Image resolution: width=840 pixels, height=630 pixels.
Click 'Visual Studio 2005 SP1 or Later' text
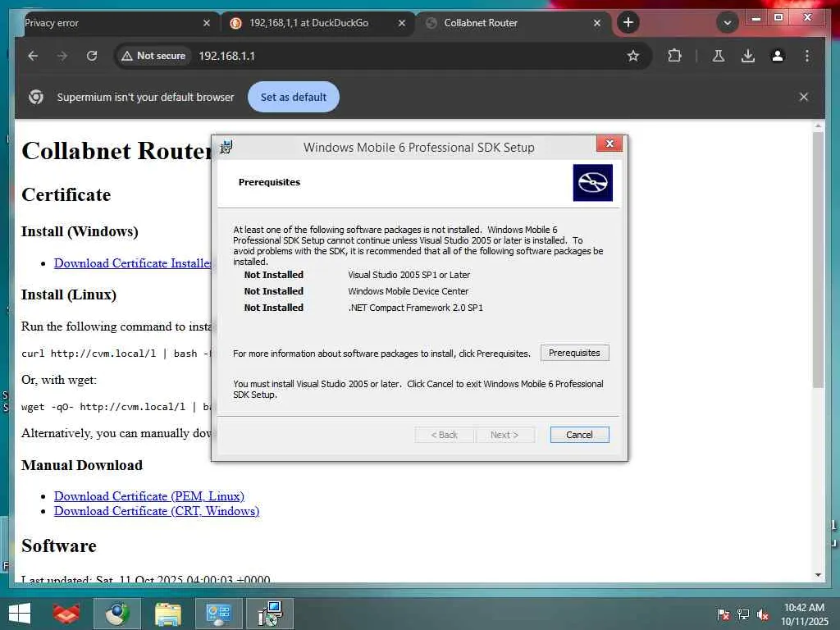[x=409, y=275]
